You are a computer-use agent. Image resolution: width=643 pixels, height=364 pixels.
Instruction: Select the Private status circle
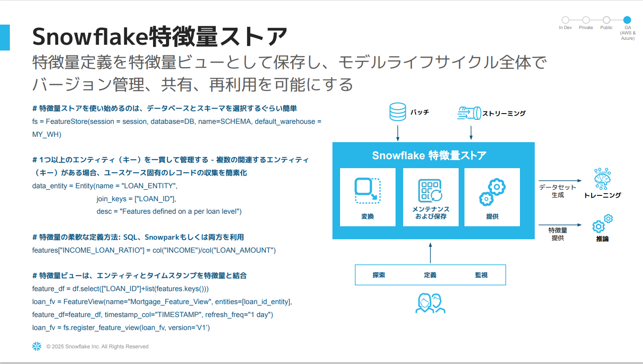click(x=586, y=20)
